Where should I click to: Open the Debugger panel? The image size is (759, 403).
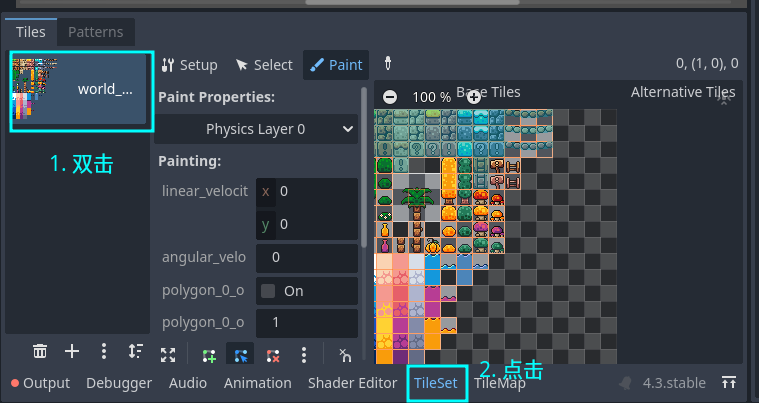119,383
